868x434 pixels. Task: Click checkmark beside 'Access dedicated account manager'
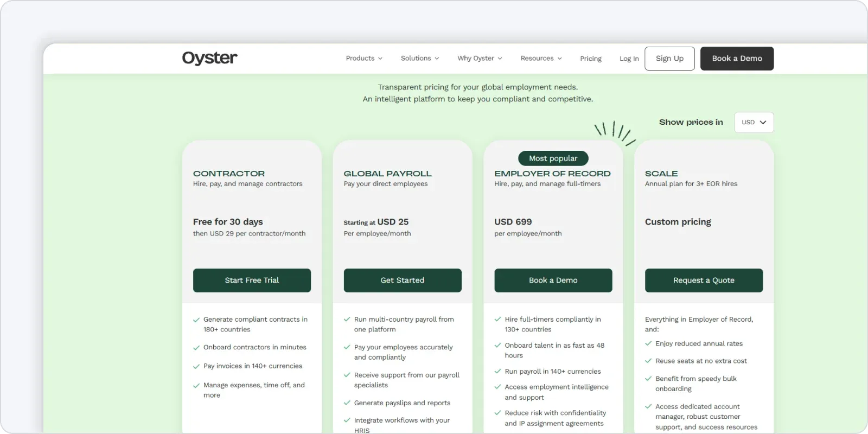coord(648,407)
